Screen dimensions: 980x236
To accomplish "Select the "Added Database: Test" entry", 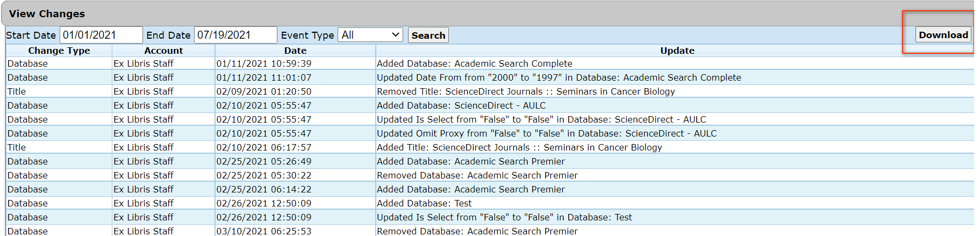I will (x=424, y=203).
